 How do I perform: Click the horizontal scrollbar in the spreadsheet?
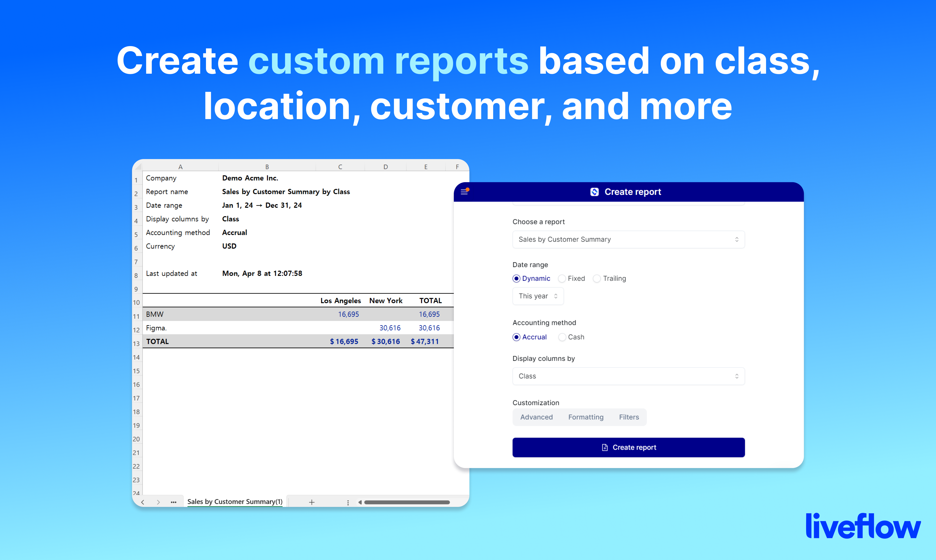(x=407, y=502)
